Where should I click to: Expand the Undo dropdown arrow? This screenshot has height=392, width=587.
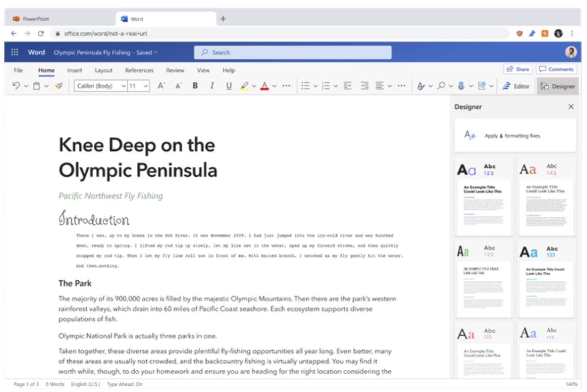tap(26, 86)
